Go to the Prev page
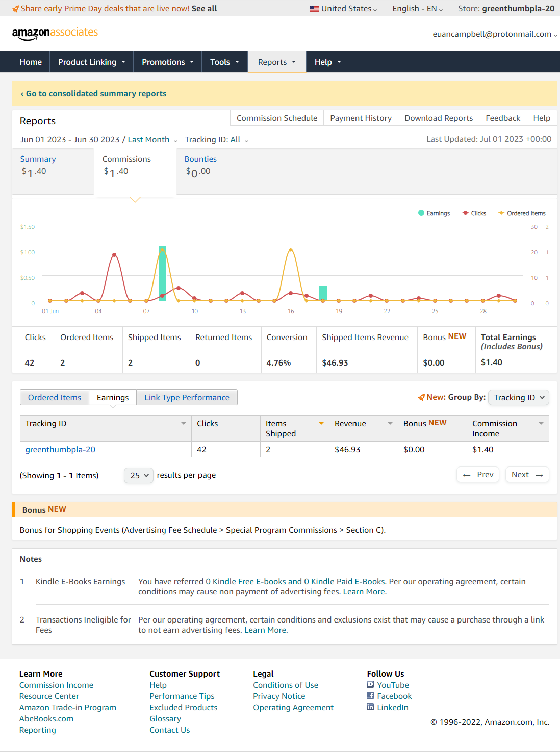This screenshot has width=560, height=752. 478,475
